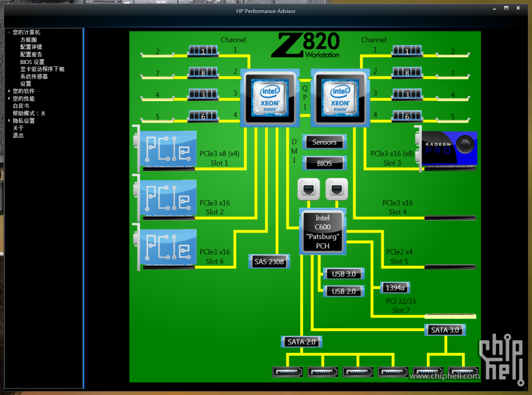This screenshot has width=532, height=395.
Task: Click the USB 2.0 block
Action: pos(344,291)
